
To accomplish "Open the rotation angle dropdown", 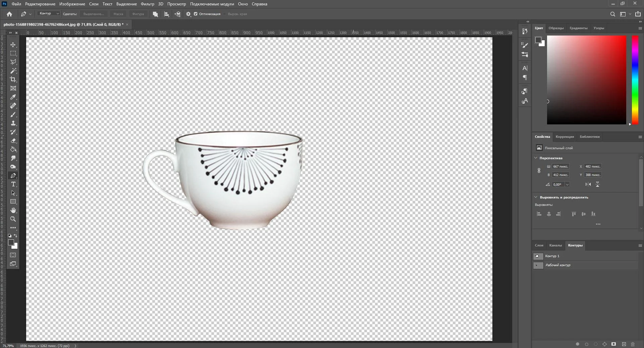I will pyautogui.click(x=567, y=184).
